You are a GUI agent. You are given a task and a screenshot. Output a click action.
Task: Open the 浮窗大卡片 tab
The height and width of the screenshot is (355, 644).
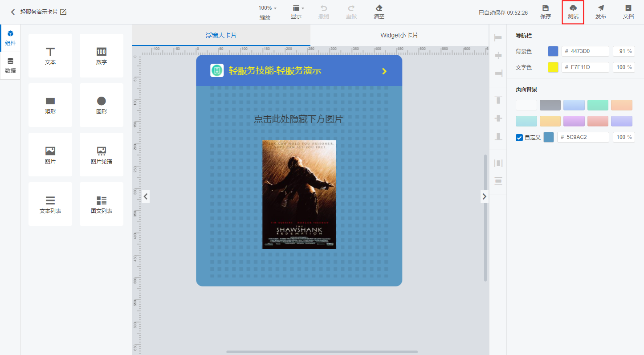coord(221,35)
